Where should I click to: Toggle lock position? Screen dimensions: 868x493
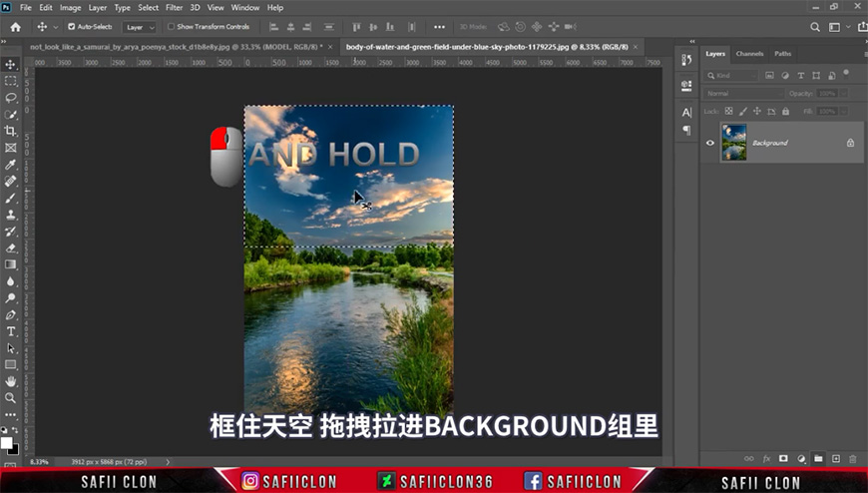[x=757, y=112]
